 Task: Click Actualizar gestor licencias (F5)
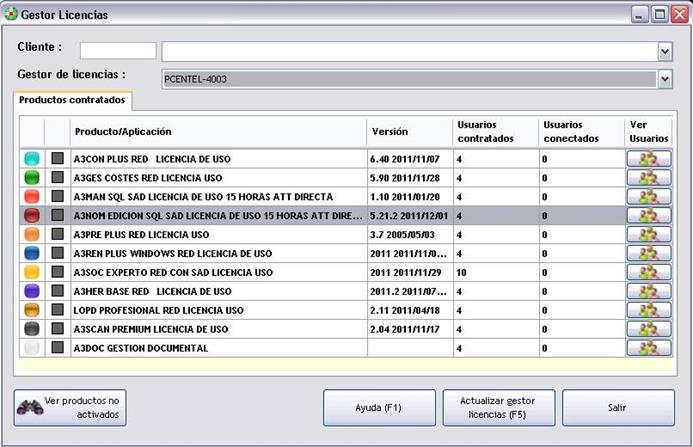(498, 408)
